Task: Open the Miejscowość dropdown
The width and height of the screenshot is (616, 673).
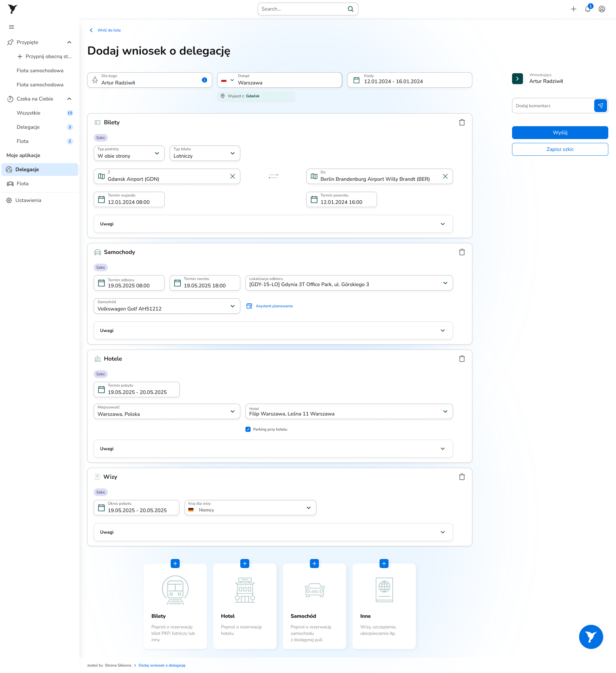Action: (167, 412)
